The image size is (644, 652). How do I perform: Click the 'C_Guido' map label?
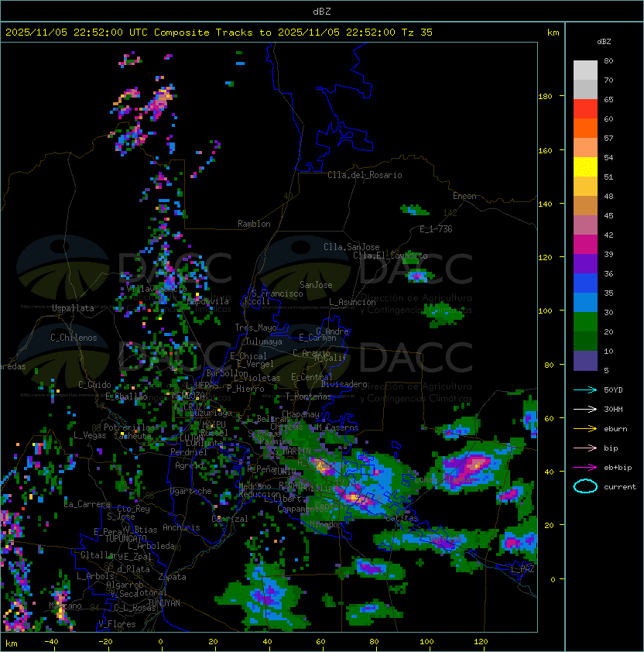tap(94, 385)
